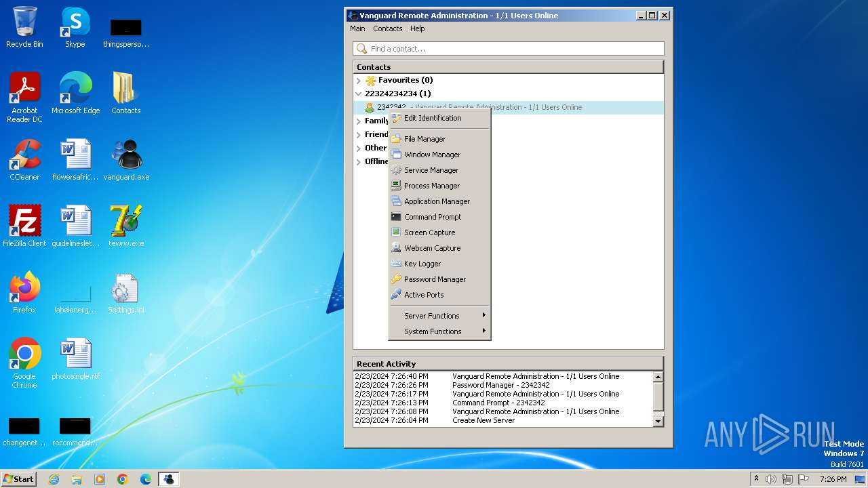Select the vanguard.exe desktop icon
Image resolution: width=868 pixels, height=488 pixels.
point(126,160)
